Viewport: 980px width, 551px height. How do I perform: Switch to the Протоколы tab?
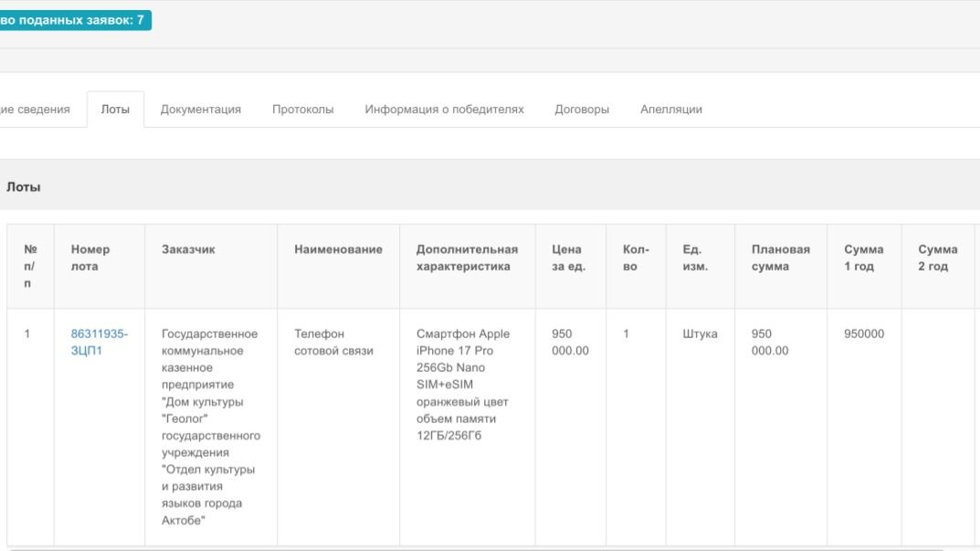(302, 110)
